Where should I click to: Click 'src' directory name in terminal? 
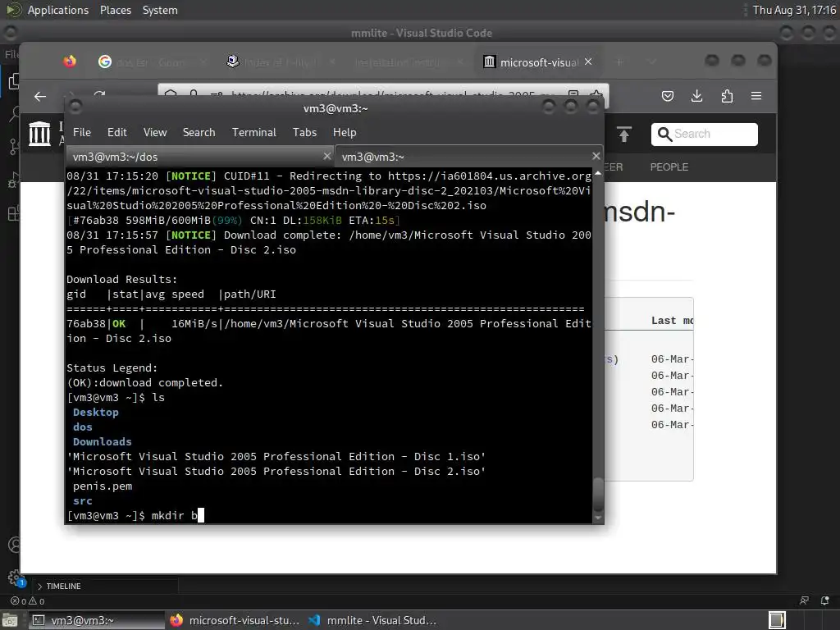click(83, 500)
